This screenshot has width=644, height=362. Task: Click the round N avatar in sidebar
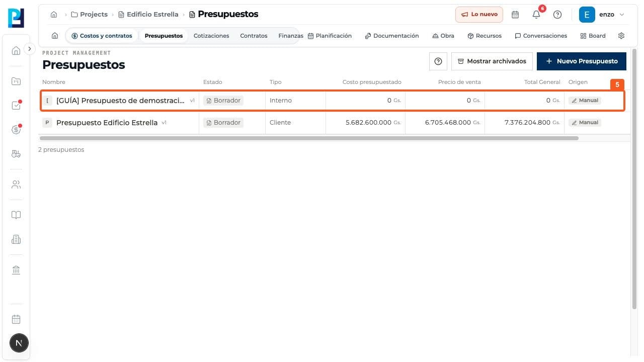click(19, 343)
